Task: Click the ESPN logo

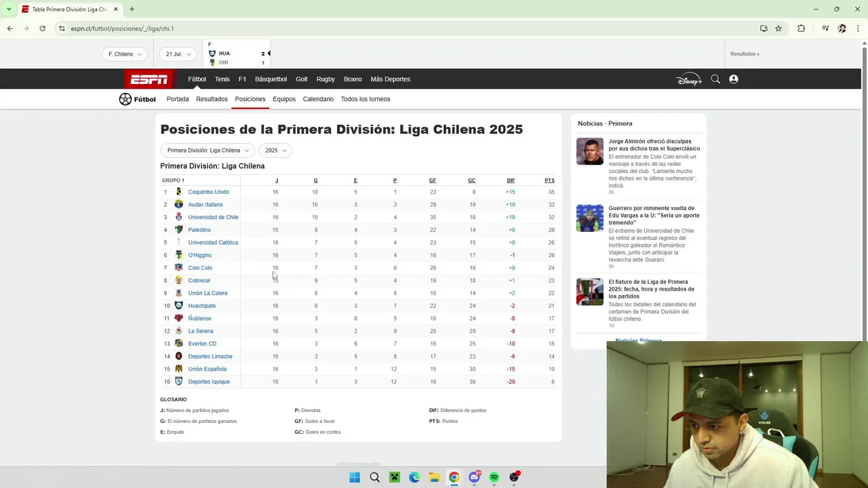Action: coord(149,79)
